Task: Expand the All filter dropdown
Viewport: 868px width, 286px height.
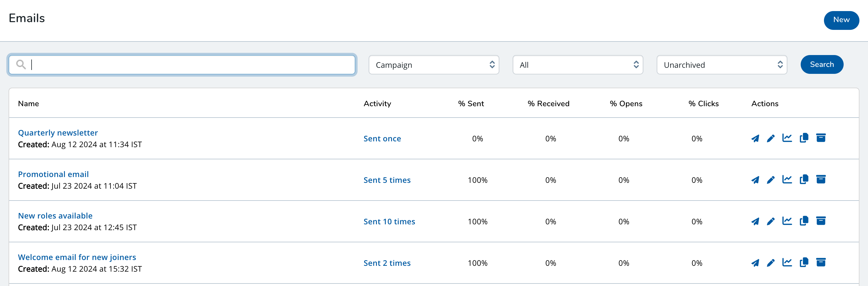Action: 577,65
